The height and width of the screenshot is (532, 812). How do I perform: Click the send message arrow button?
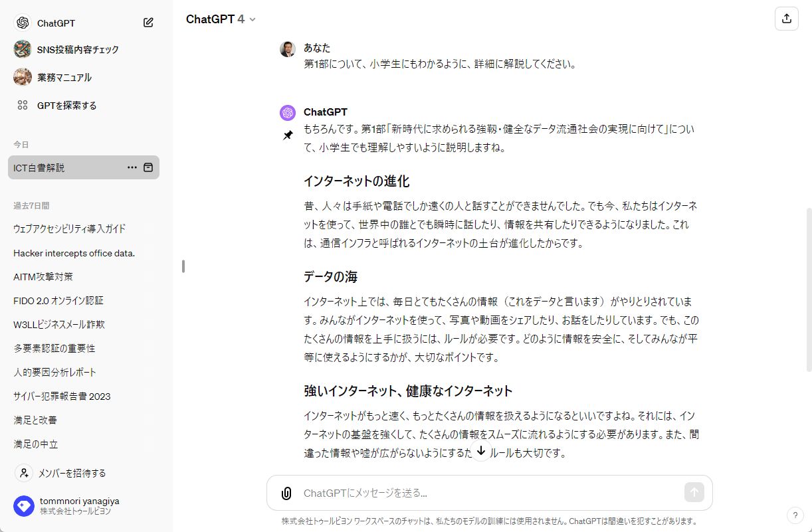[694, 492]
